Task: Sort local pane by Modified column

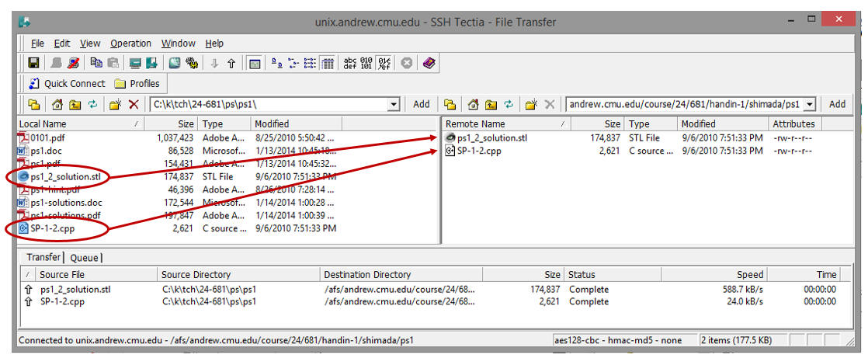Action: (297, 124)
